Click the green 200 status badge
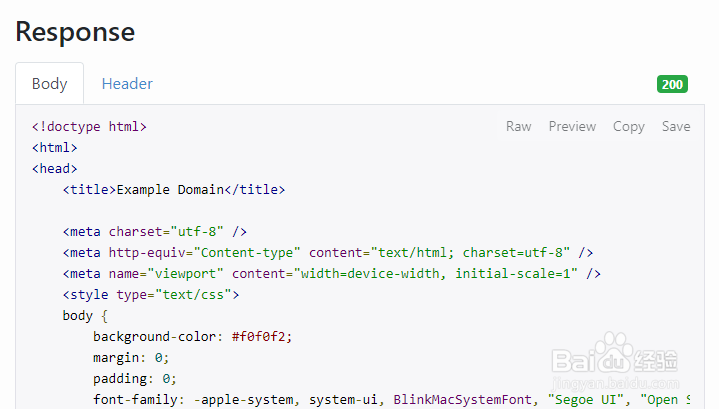 [672, 84]
